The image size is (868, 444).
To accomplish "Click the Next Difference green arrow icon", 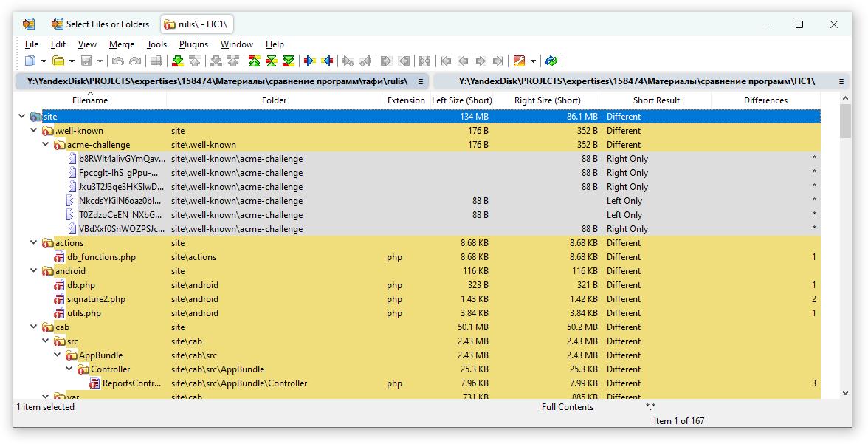I will (x=177, y=61).
